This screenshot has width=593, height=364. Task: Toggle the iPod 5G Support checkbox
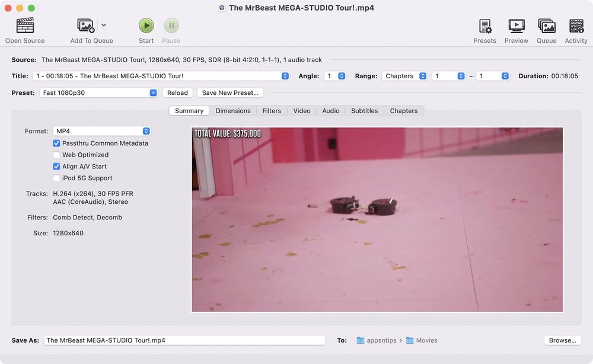[x=57, y=178]
